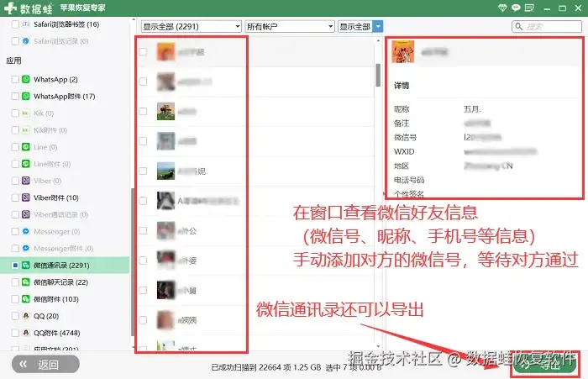588x379 pixels.
Task: Click the WhatsApp附件 app icon
Action: tap(26, 96)
